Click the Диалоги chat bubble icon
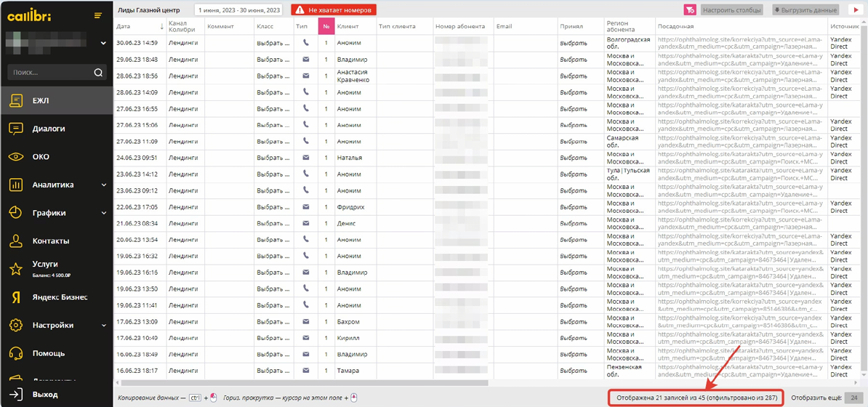The image size is (868, 407). 16,129
